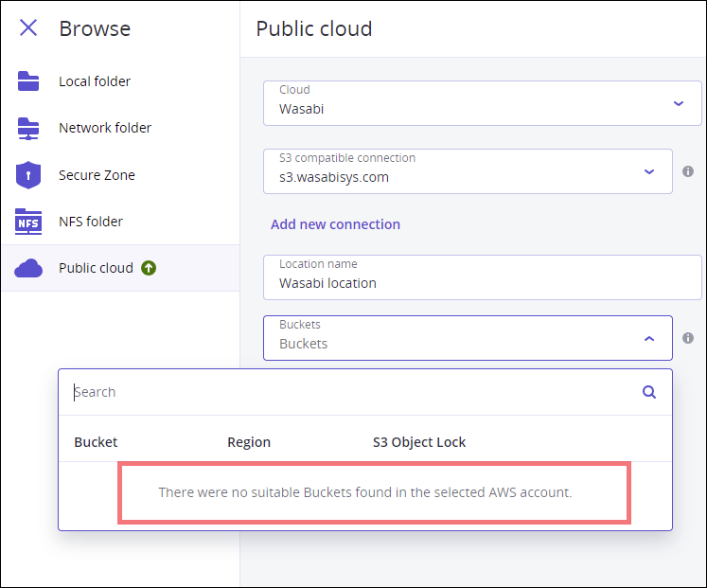Click the Local folder icon
Image resolution: width=707 pixels, height=588 pixels.
28,81
